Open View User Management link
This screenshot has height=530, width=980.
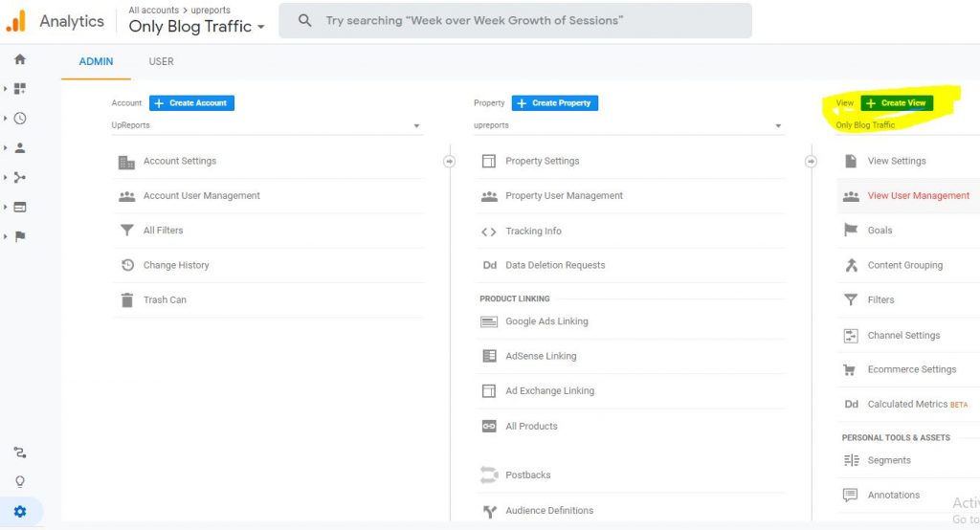pyautogui.click(x=919, y=195)
